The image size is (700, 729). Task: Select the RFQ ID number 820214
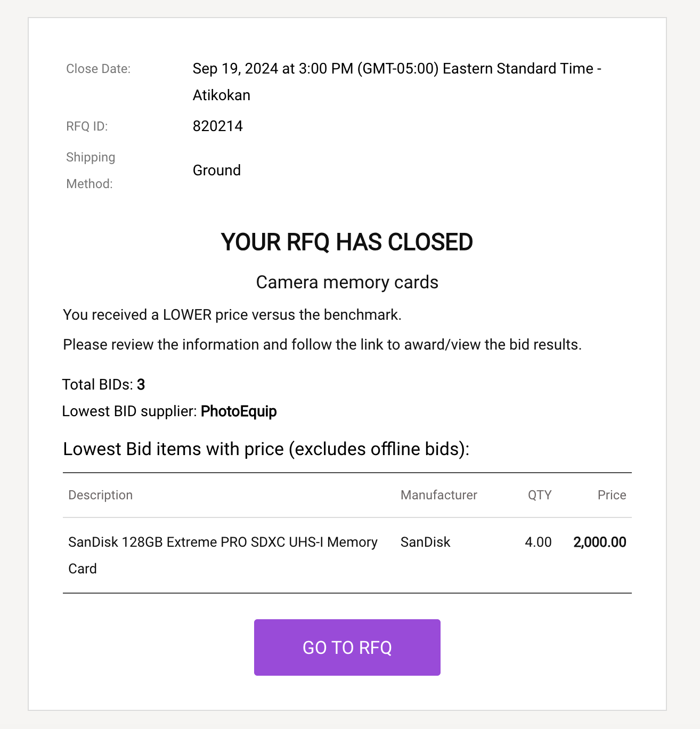tap(217, 126)
